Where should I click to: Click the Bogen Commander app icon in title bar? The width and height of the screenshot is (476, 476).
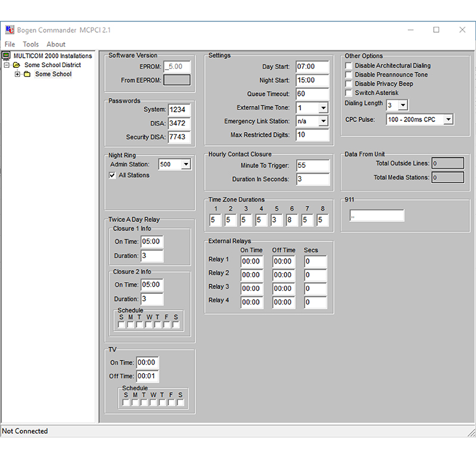[10, 30]
